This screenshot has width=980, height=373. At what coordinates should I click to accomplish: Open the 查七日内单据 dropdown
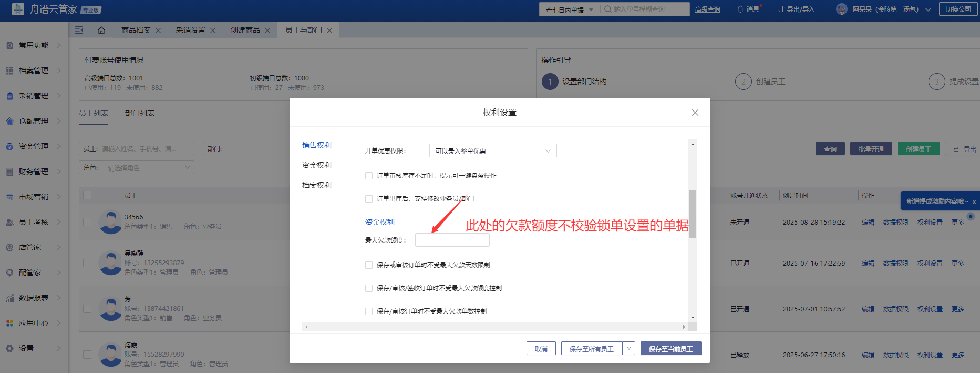tap(569, 9)
